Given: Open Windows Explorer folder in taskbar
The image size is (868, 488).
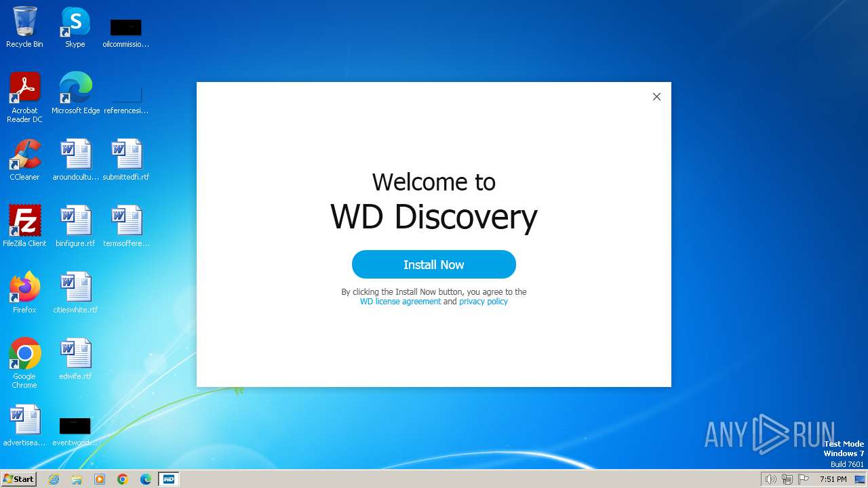Looking at the screenshot, I should (x=77, y=479).
